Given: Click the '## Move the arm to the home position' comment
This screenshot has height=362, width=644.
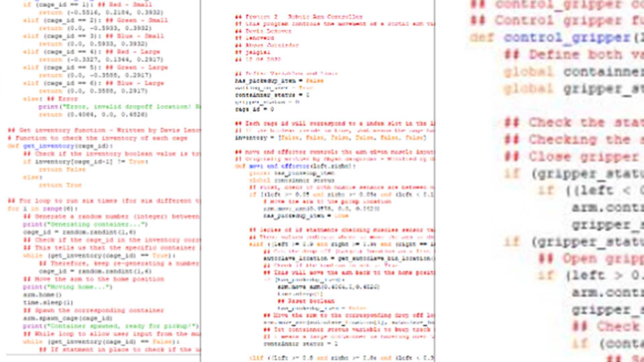Looking at the screenshot, I should 94,279.
